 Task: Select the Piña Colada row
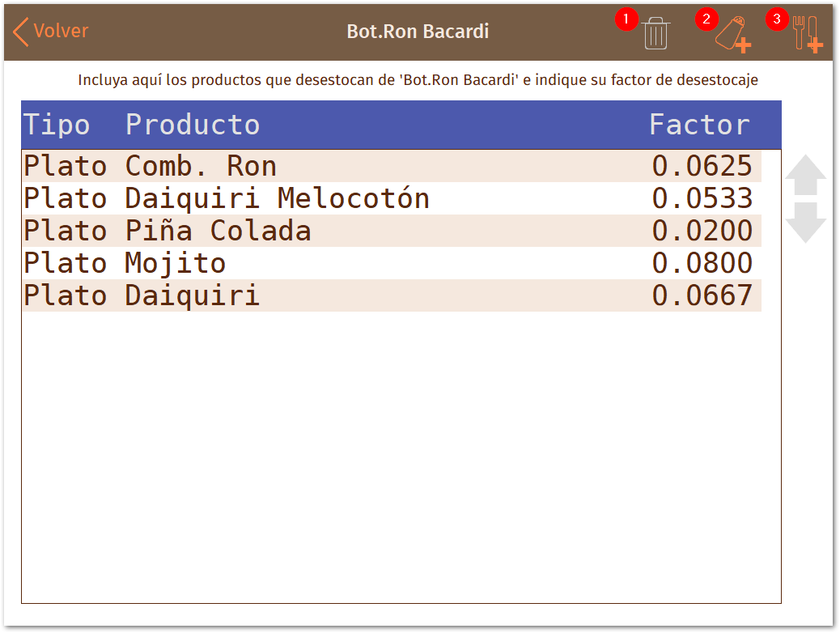tap(392, 231)
